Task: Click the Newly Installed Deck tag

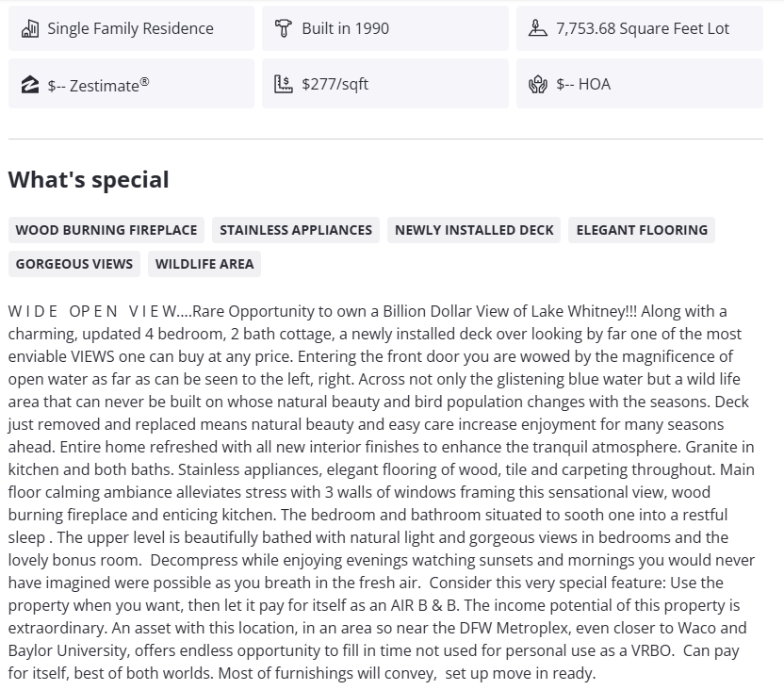Action: click(x=474, y=230)
